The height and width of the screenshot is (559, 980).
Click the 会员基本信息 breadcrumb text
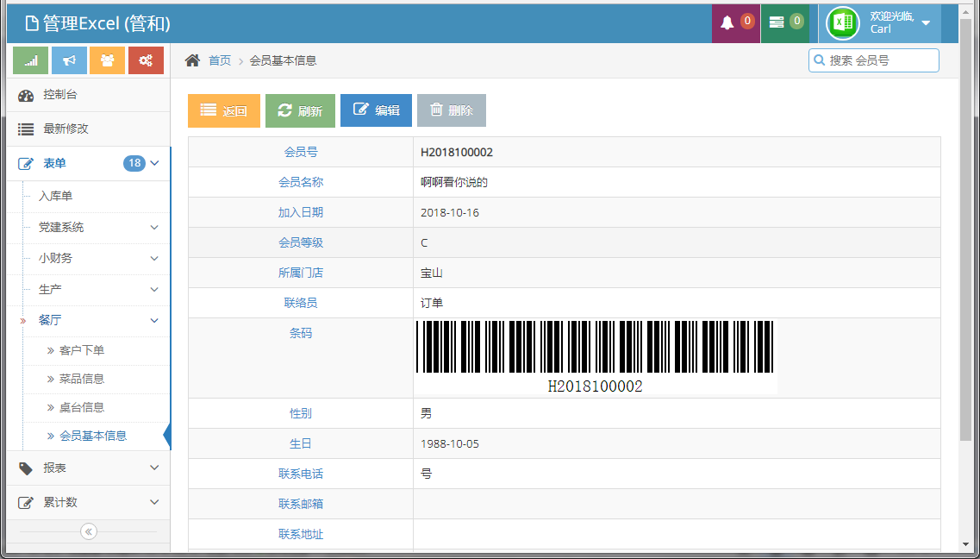point(283,60)
